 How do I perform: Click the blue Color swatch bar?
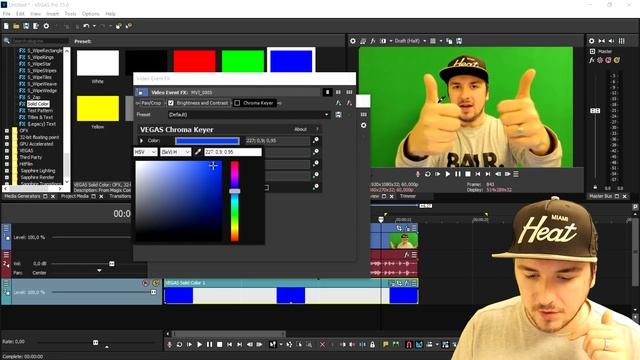(207, 141)
